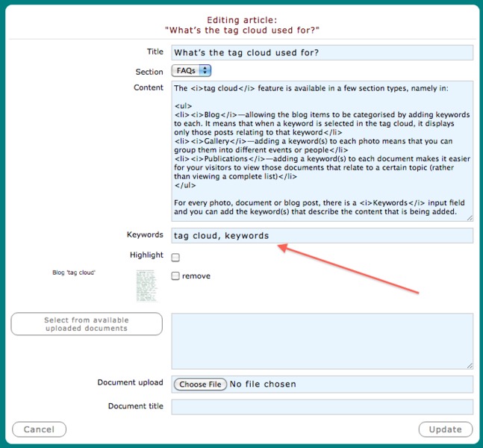The width and height of the screenshot is (483, 448).
Task: Click resize handle of the documents text area
Action: 469,364
